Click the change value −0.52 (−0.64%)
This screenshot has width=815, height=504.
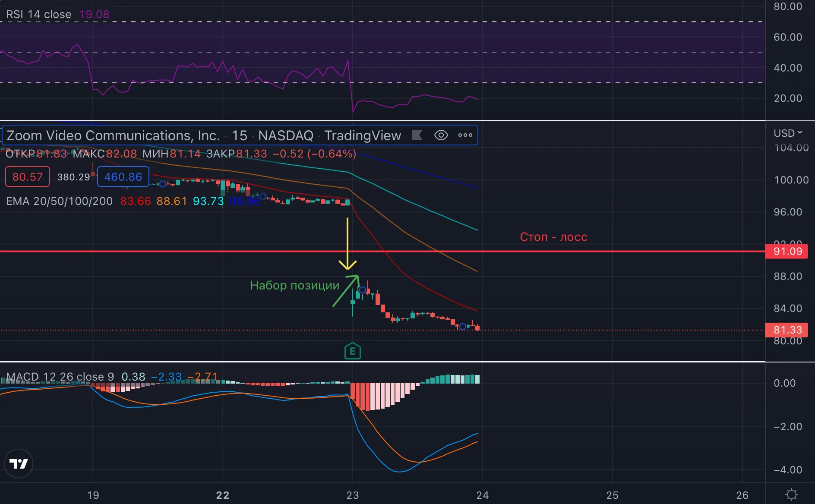pyautogui.click(x=314, y=154)
